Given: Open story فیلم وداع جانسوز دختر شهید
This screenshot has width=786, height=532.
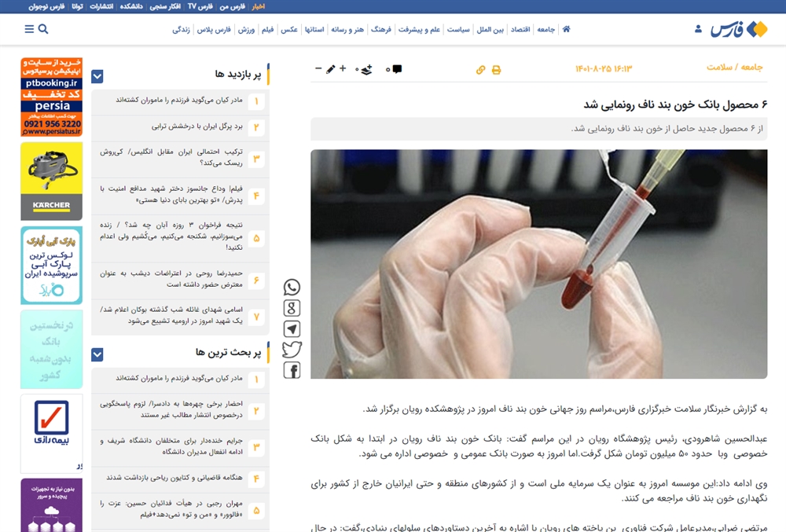Looking at the screenshot, I should coord(171,194).
